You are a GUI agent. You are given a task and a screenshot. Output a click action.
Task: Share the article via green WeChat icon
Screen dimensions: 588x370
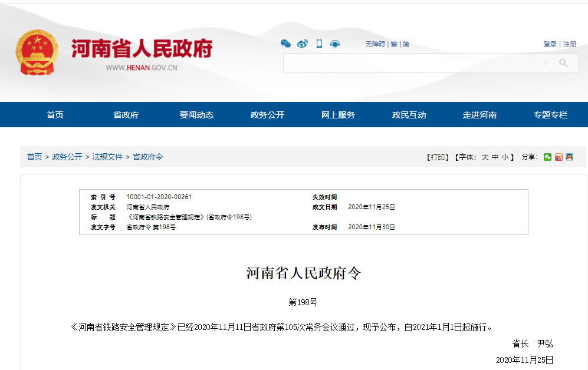[548, 157]
